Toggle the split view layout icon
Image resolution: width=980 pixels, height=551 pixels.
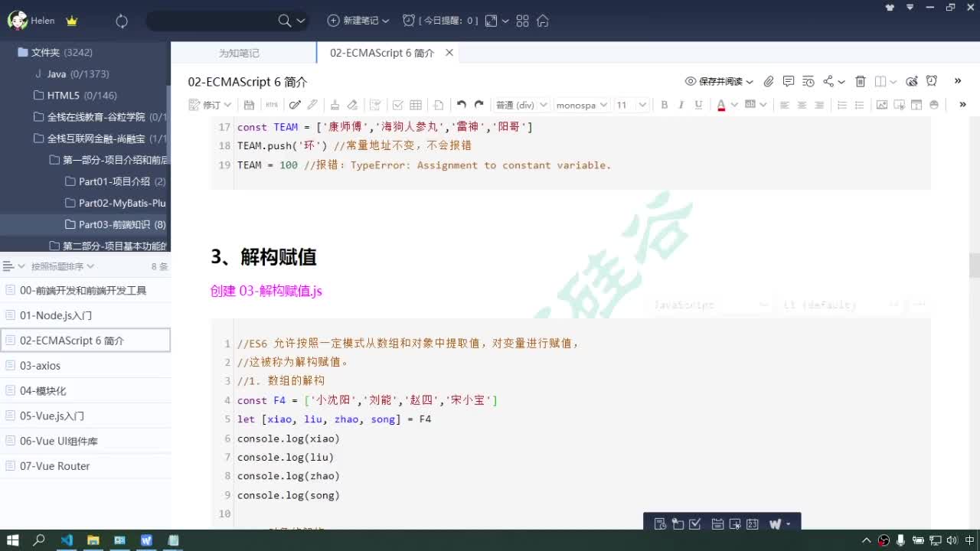(880, 81)
